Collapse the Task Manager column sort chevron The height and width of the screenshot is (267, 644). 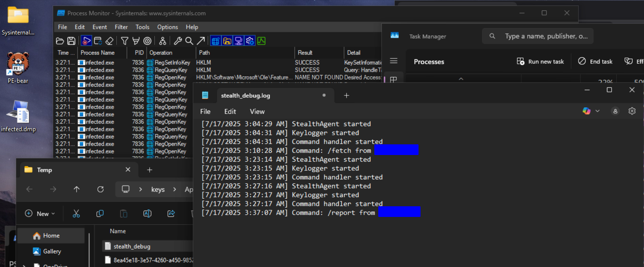[461, 79]
